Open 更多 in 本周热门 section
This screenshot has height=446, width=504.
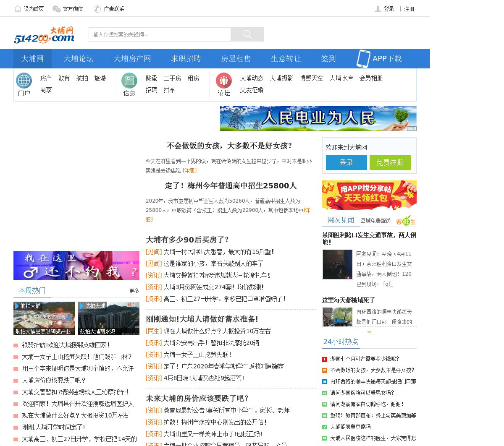(134, 291)
